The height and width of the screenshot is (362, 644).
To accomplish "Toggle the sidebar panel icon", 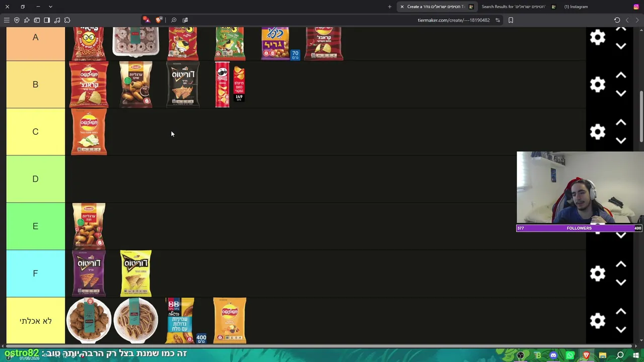I will point(47,20).
